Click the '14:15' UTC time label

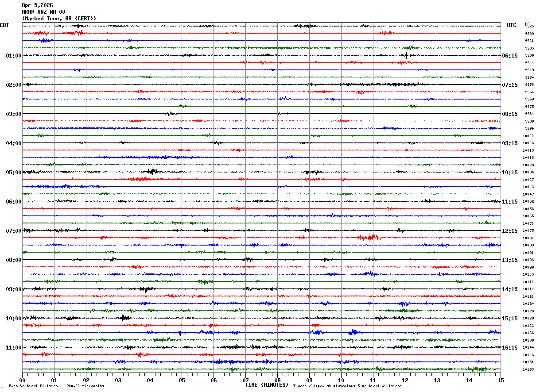(x=510, y=289)
